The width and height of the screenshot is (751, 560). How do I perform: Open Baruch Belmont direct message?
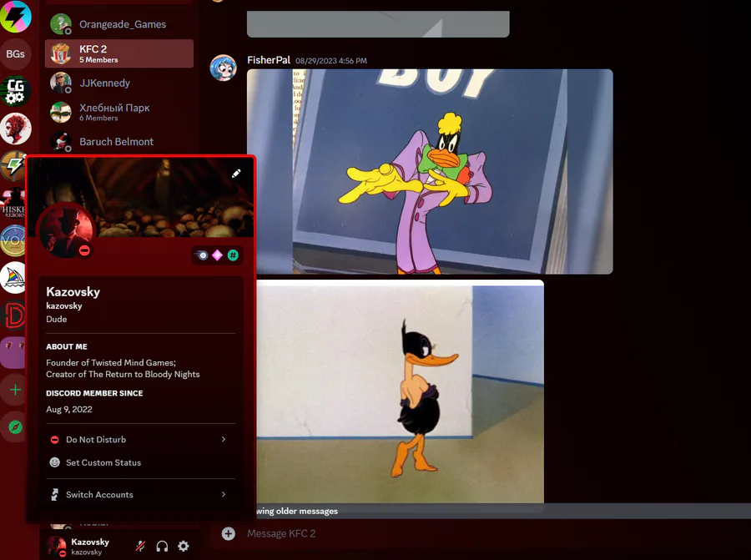tap(119, 142)
